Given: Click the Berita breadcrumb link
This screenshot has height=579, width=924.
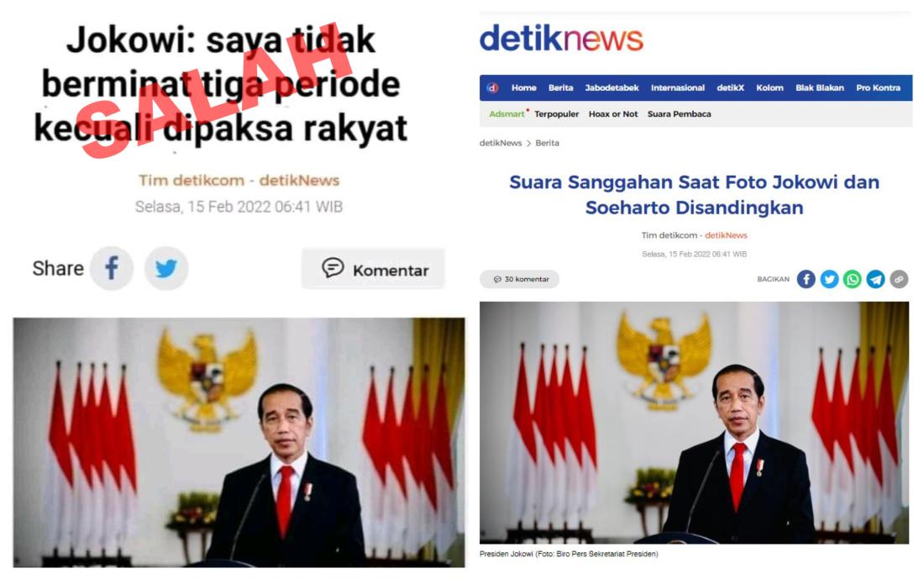Looking at the screenshot, I should tap(547, 143).
